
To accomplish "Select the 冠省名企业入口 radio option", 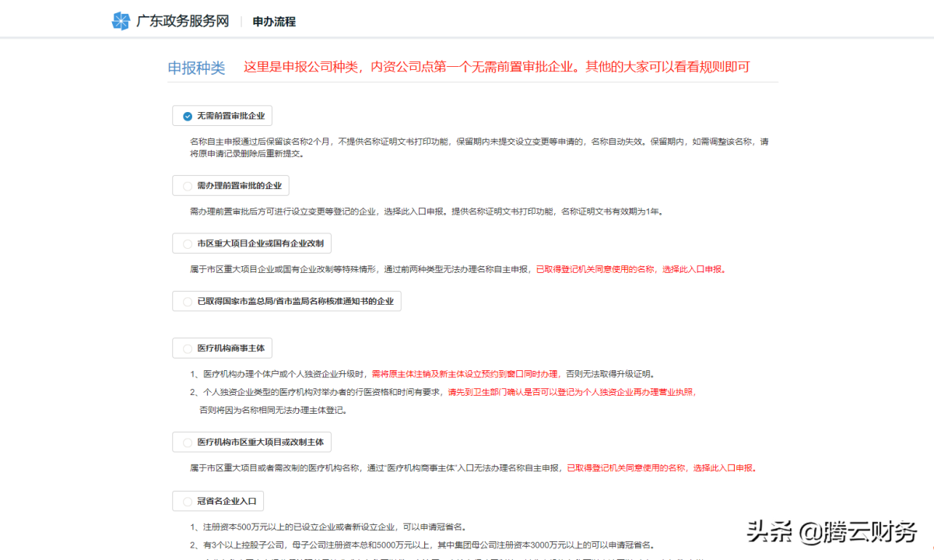I will (188, 502).
